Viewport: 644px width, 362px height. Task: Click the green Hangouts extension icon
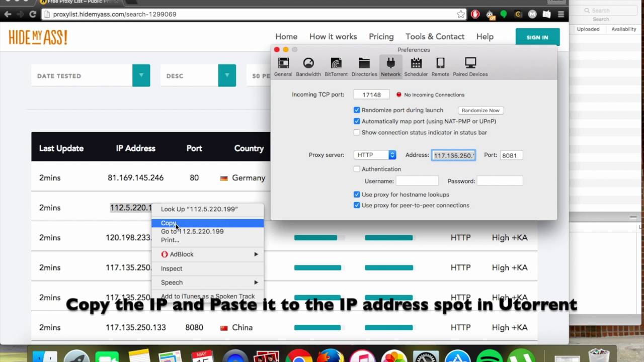click(x=504, y=14)
